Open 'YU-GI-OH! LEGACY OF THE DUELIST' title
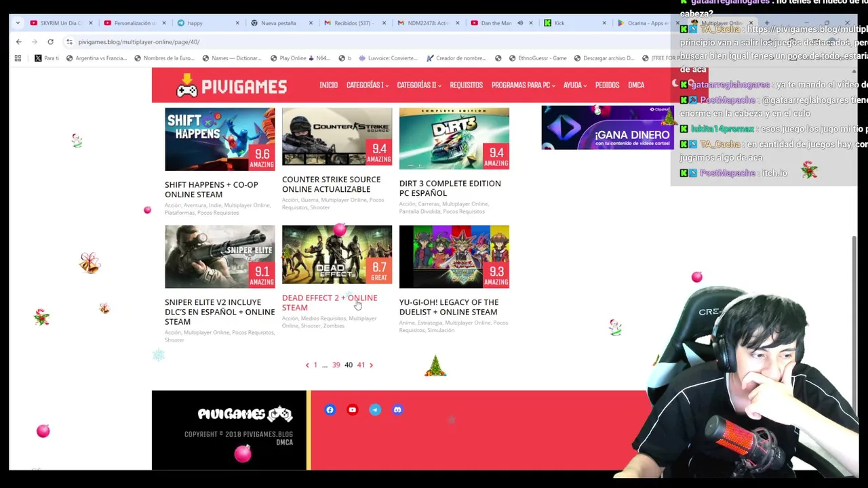The image size is (868, 488). pyautogui.click(x=449, y=307)
